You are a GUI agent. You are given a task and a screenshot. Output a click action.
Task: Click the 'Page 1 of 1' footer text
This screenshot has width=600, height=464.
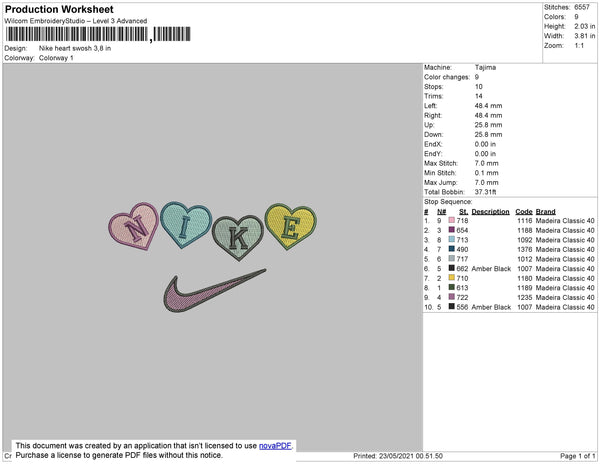coord(578,456)
